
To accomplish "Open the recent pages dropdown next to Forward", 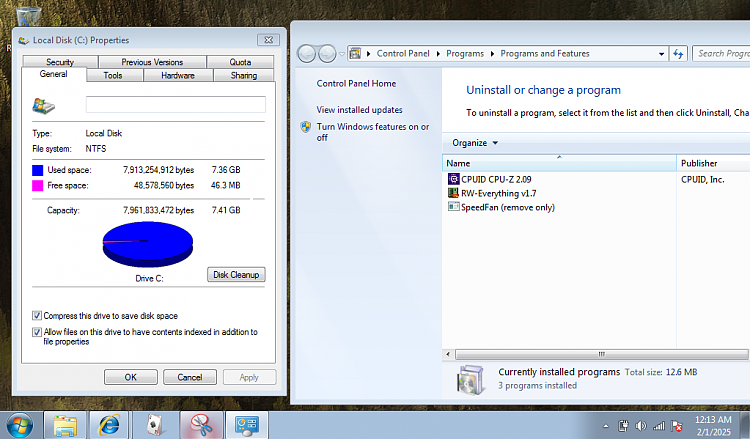I will [x=342, y=54].
